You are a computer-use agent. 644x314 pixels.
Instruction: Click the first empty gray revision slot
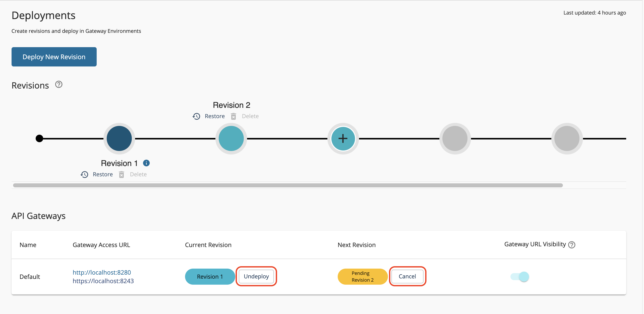click(x=455, y=138)
